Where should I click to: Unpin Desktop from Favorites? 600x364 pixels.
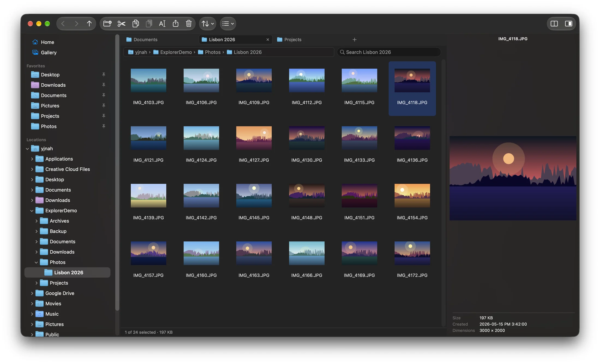coord(104,75)
